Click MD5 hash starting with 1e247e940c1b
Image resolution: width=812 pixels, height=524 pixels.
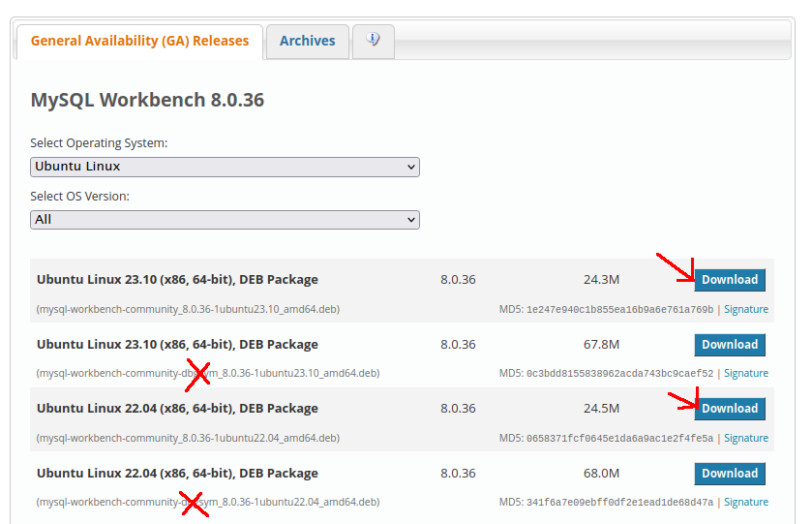tap(619, 310)
